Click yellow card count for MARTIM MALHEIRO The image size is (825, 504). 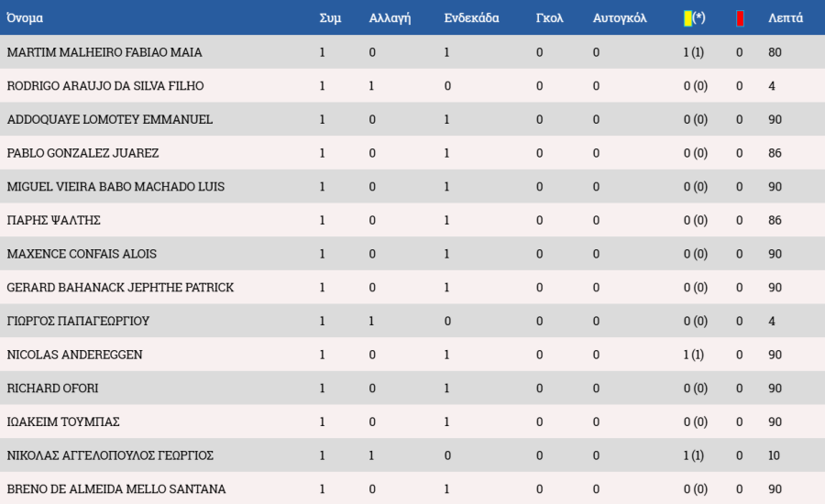point(694,52)
